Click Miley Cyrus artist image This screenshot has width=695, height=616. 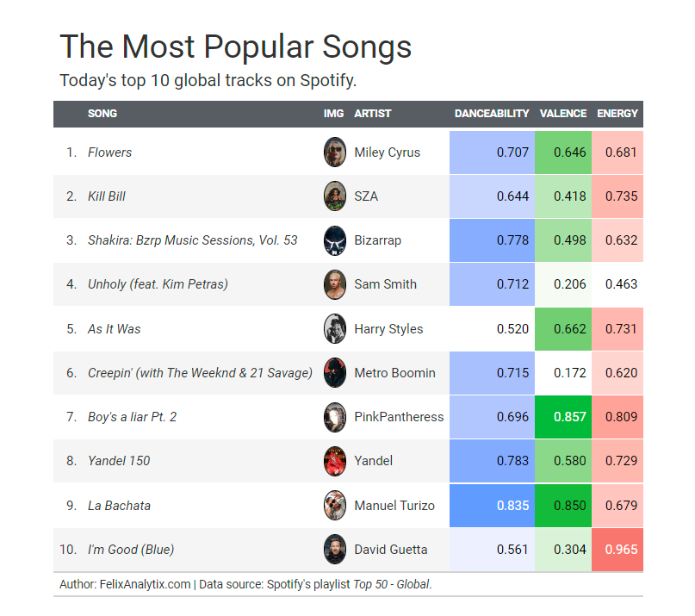(334, 152)
